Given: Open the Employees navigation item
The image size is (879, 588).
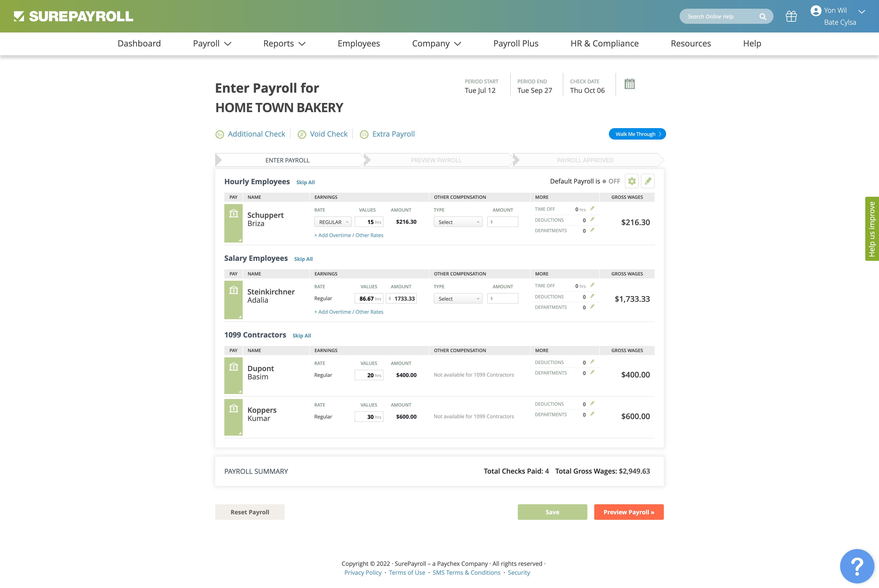Looking at the screenshot, I should click(x=359, y=43).
